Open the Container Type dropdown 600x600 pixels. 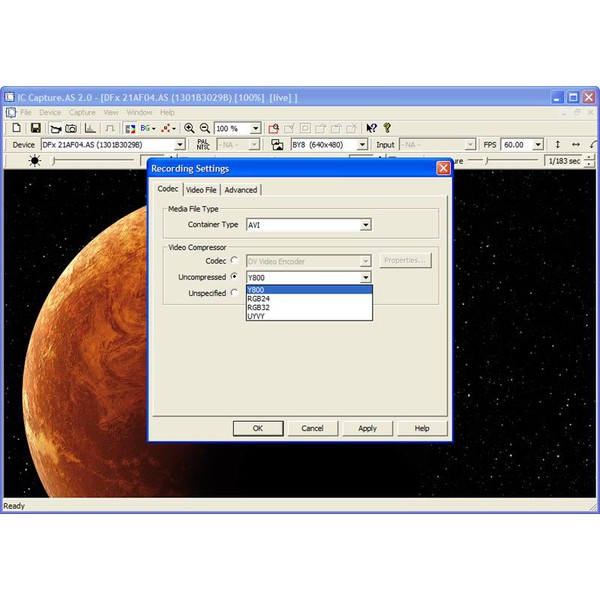365,225
